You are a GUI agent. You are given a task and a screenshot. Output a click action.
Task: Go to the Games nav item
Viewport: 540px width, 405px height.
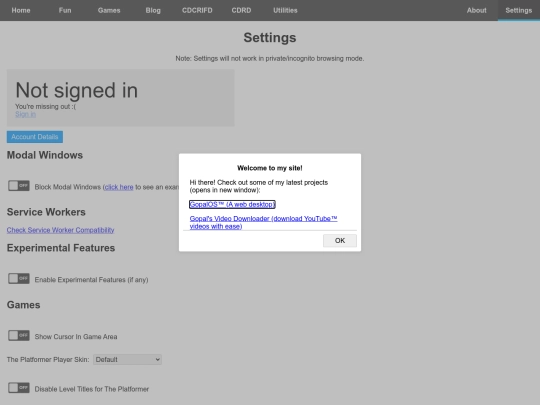click(x=109, y=10)
